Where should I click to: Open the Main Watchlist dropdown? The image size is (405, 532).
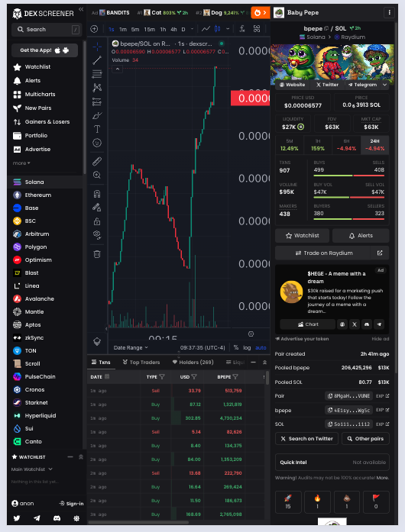coord(31,469)
